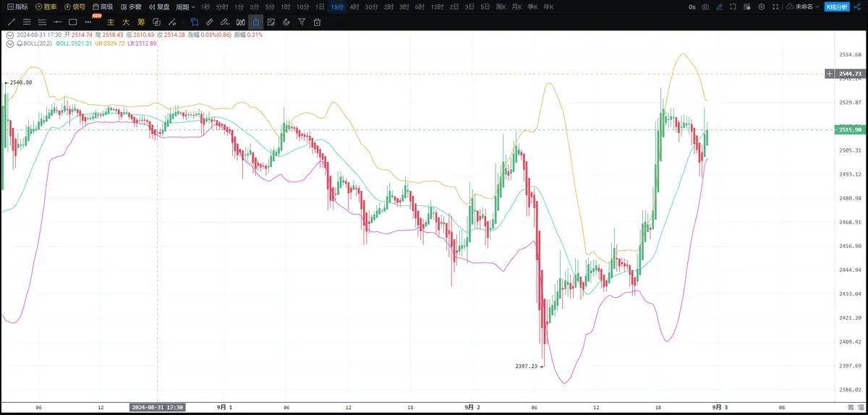The width and height of the screenshot is (868, 415).
Task: Select the trend line drawing tool
Action: (x=11, y=22)
